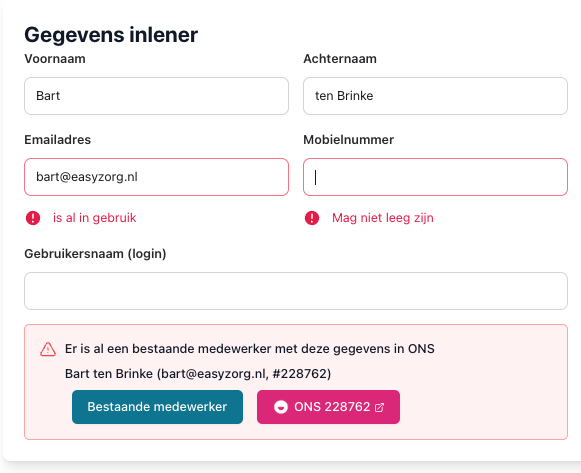Click the 'Bart ten Brinke (bart@easyzorg.nl, #228762)' text
This screenshot has height=473, width=581.
point(198,374)
